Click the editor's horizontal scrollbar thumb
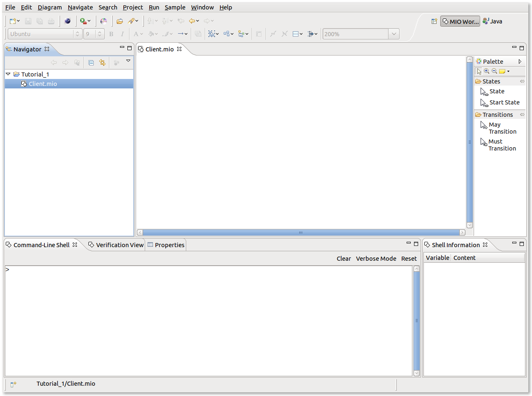The height and width of the screenshot is (396, 532). (x=301, y=233)
